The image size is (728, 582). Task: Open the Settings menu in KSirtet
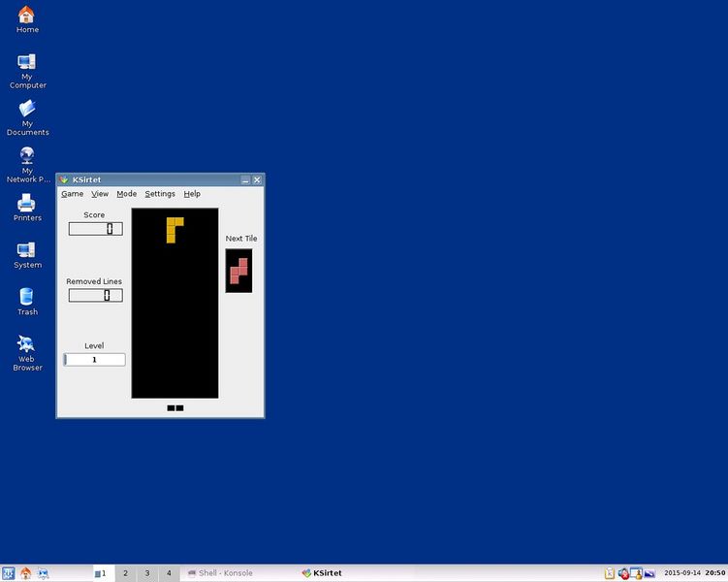[x=160, y=194]
